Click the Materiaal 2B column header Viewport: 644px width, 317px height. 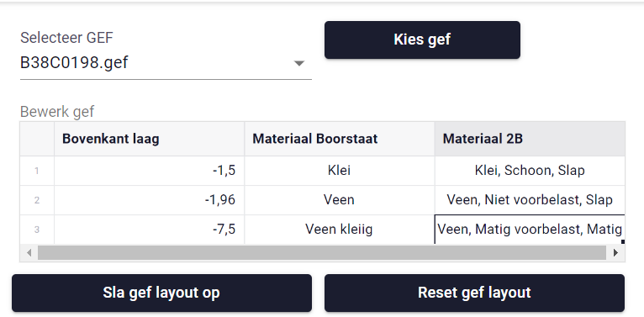click(x=530, y=139)
